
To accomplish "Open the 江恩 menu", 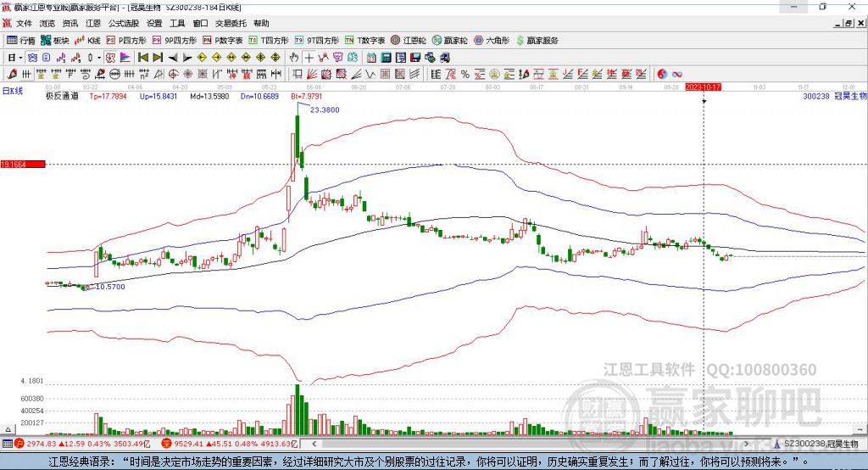I will (93, 23).
